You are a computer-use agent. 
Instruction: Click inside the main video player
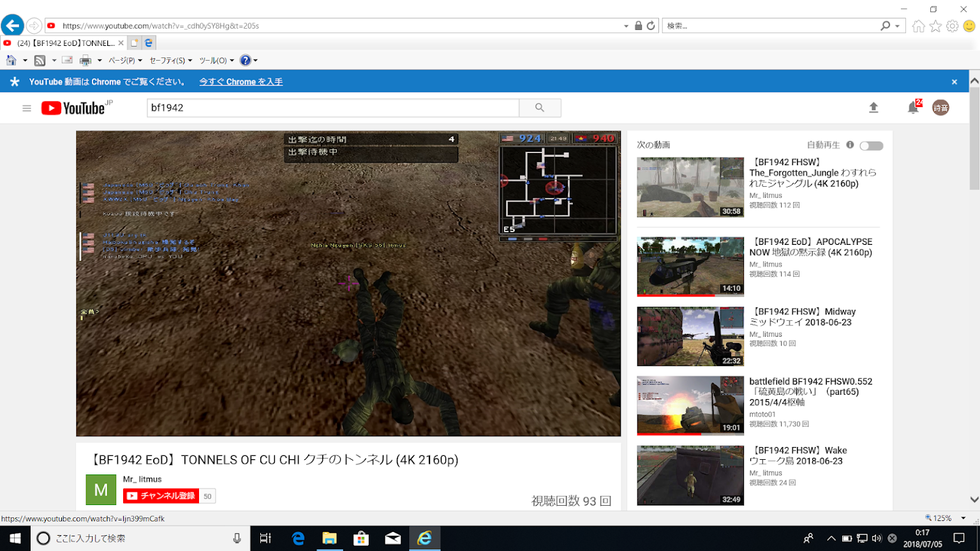point(348,284)
